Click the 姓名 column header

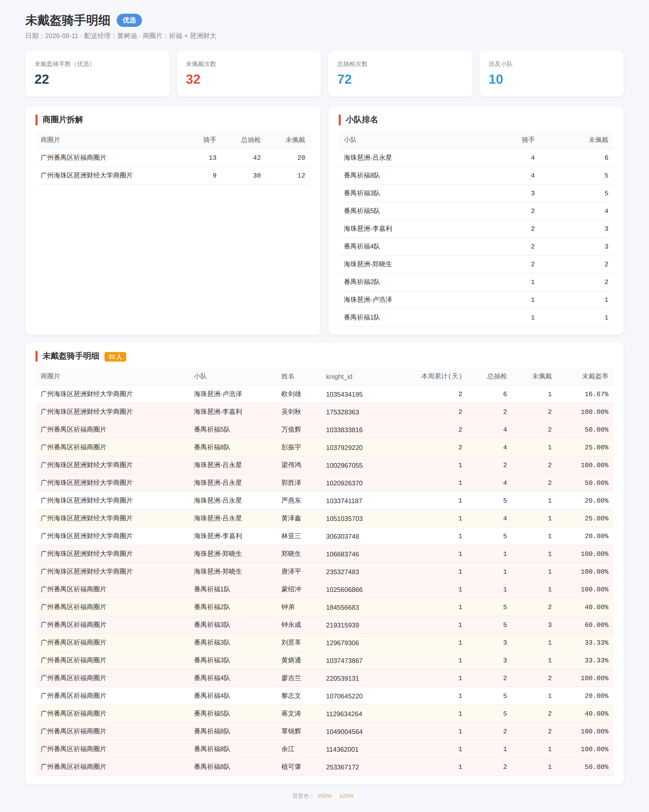(x=287, y=376)
